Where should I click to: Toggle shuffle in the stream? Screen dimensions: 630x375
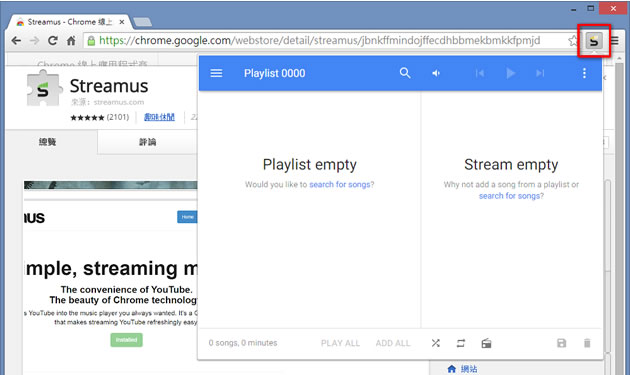click(x=436, y=343)
